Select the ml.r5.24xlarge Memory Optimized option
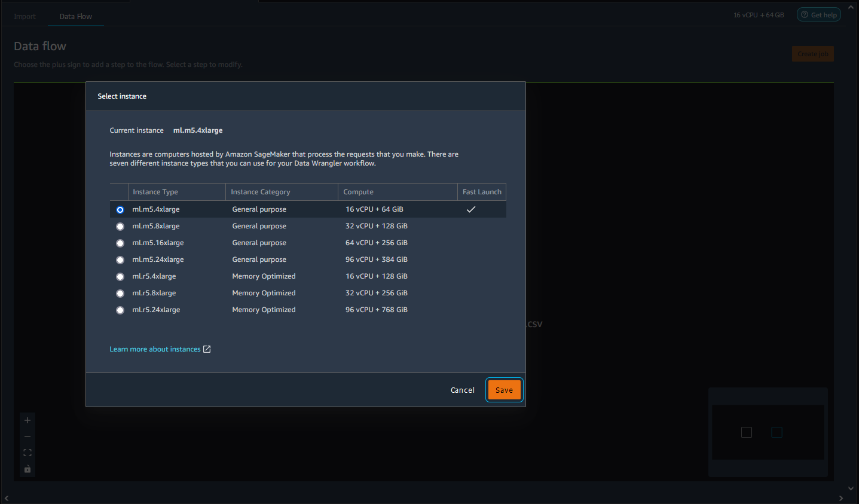Image resolution: width=859 pixels, height=504 pixels. point(120,310)
